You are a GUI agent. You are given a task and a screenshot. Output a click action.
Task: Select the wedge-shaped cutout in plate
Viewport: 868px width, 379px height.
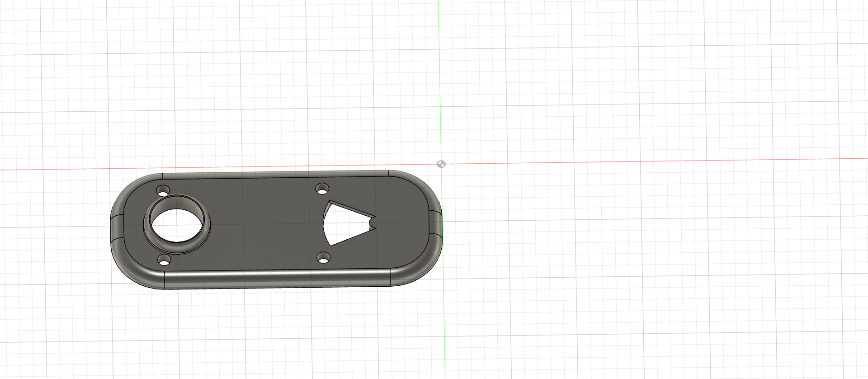click(349, 223)
